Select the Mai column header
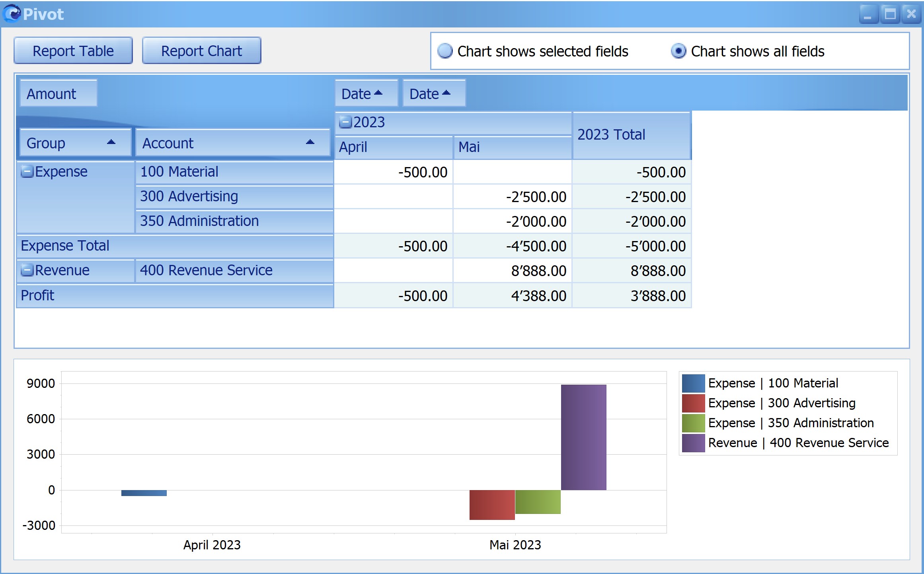Screen dimensions: 924x574 513,147
